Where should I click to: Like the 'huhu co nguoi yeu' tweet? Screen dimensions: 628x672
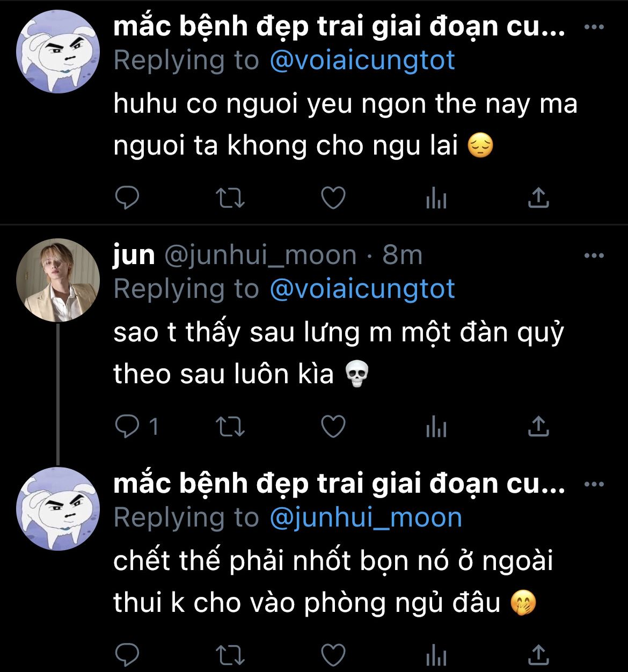[x=333, y=199]
